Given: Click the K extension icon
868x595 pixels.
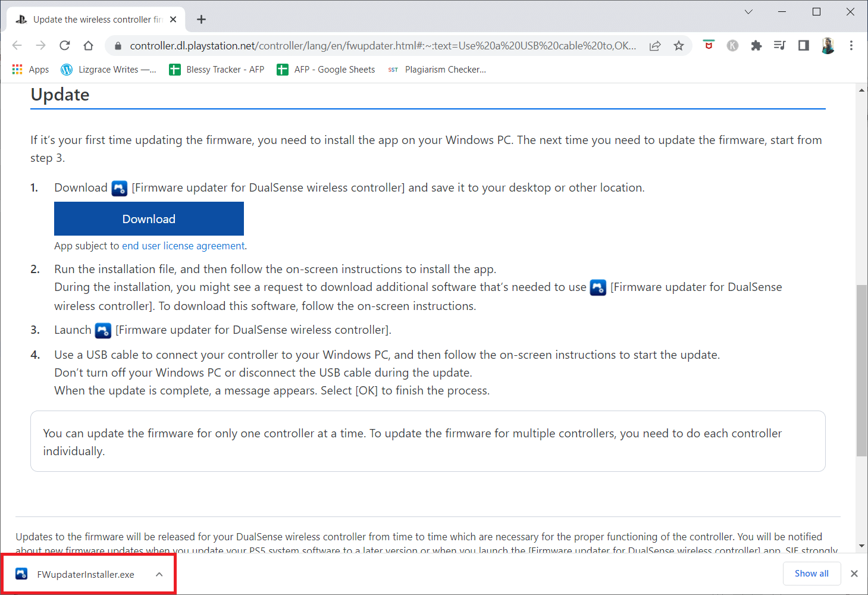Looking at the screenshot, I should click(732, 45).
